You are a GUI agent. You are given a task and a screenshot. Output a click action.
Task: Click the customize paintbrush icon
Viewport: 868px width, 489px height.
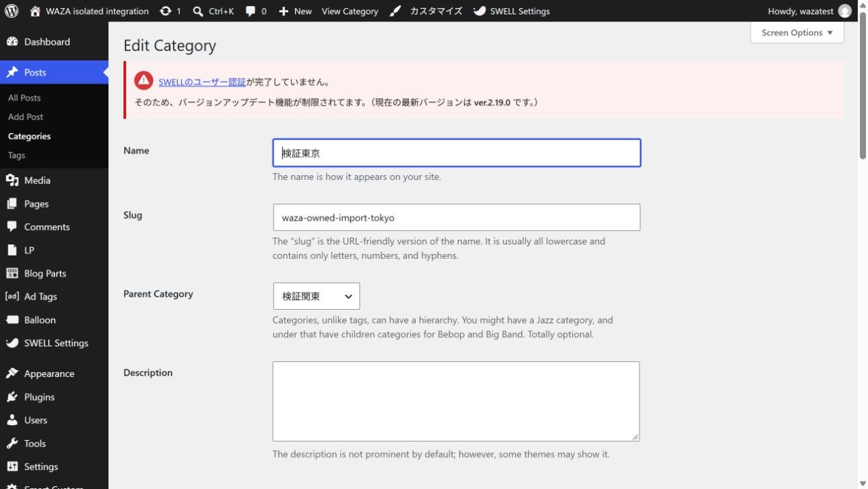395,11
